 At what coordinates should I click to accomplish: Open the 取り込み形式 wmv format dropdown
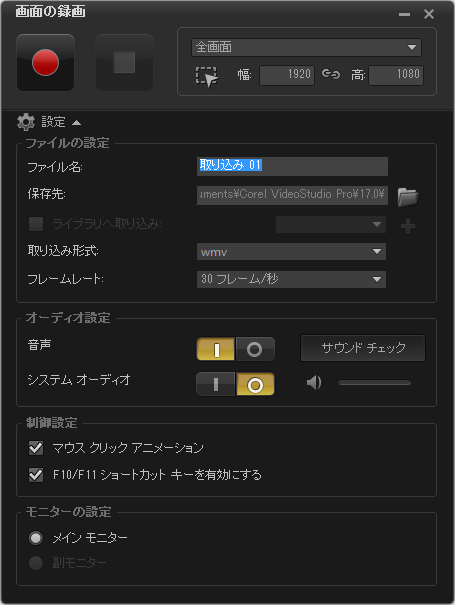(x=291, y=252)
